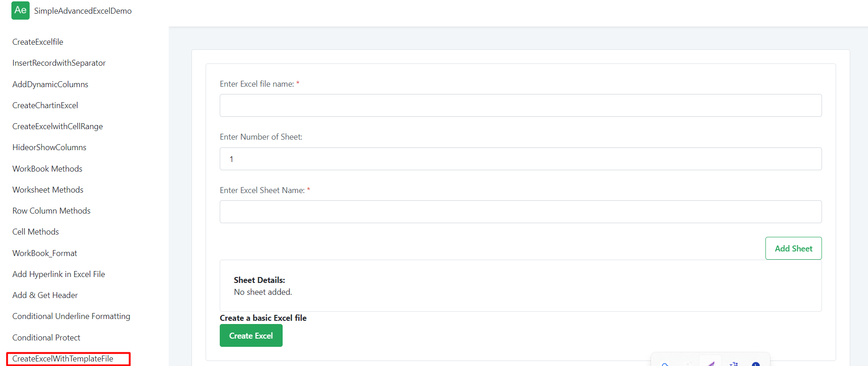The image size is (868, 366).
Task: Select WorkBook Methods menu entry
Action: click(x=47, y=169)
